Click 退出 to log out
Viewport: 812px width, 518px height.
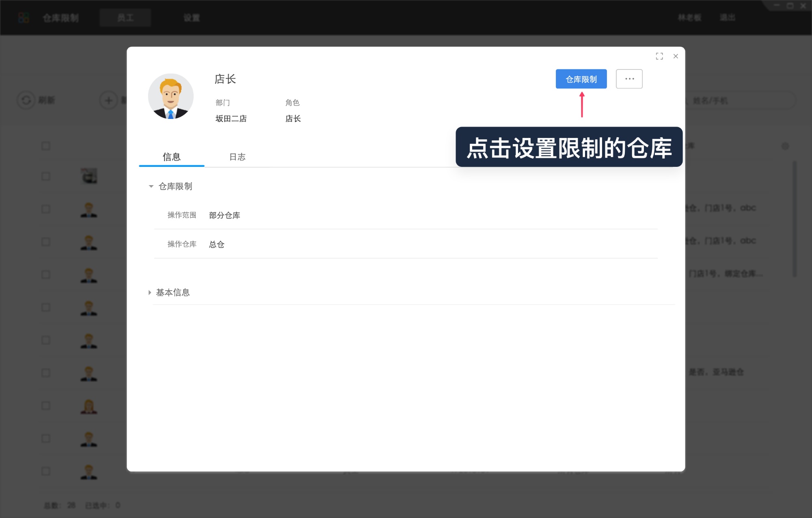[727, 17]
